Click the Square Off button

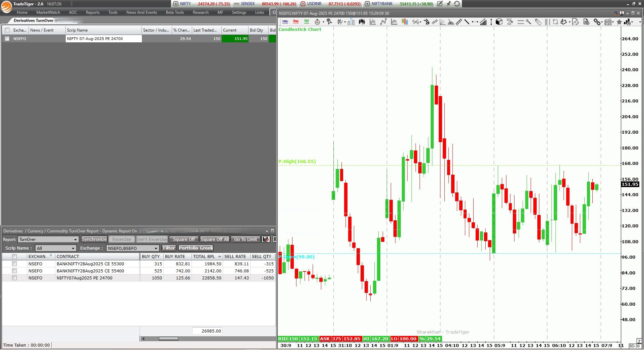(x=184, y=239)
